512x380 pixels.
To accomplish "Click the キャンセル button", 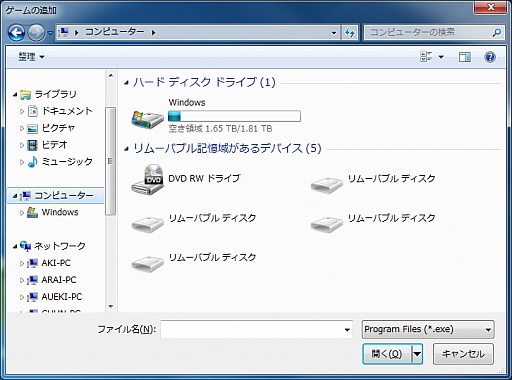I will coord(463,354).
